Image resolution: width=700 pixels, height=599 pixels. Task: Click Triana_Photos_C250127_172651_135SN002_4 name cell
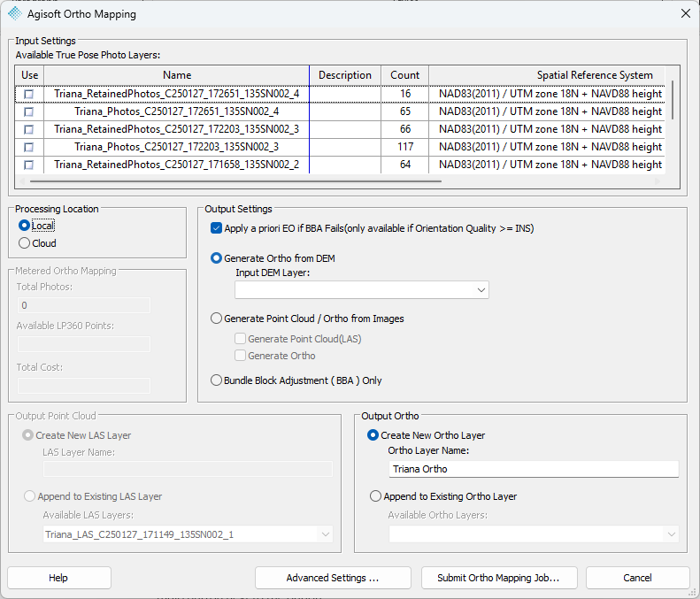coord(177,111)
